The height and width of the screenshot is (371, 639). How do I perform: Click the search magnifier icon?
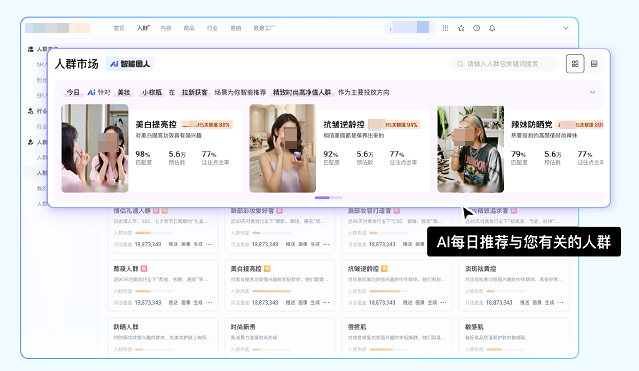[x=460, y=64]
